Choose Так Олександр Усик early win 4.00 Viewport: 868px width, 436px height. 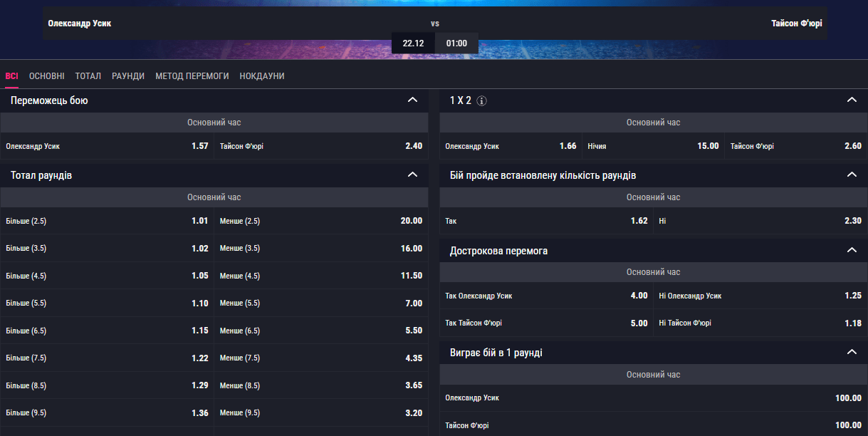546,296
